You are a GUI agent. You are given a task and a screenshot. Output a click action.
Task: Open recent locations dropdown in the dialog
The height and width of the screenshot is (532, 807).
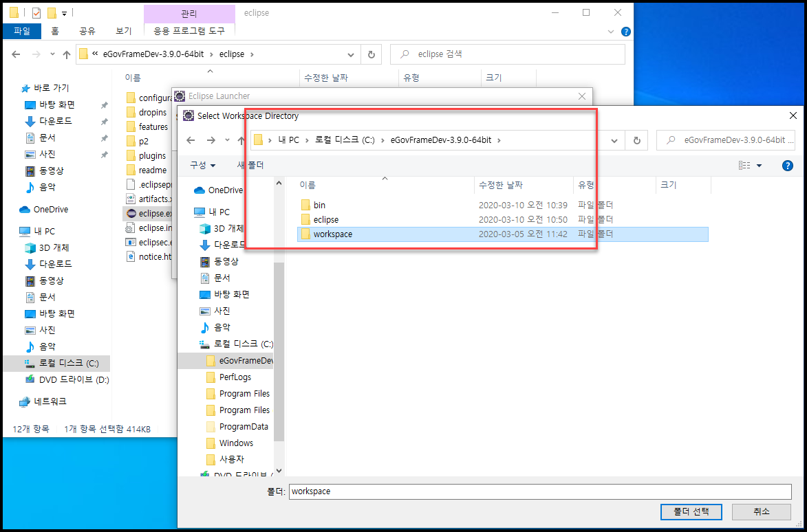click(x=228, y=140)
